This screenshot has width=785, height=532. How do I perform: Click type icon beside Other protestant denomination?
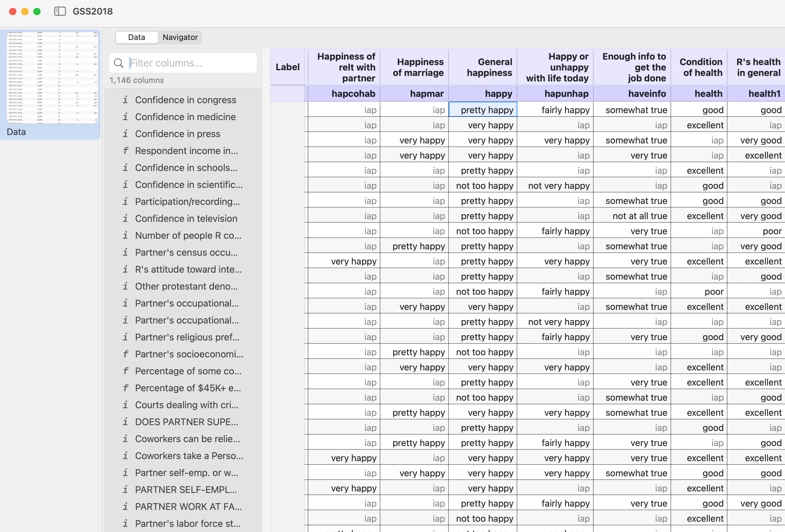pyautogui.click(x=125, y=286)
